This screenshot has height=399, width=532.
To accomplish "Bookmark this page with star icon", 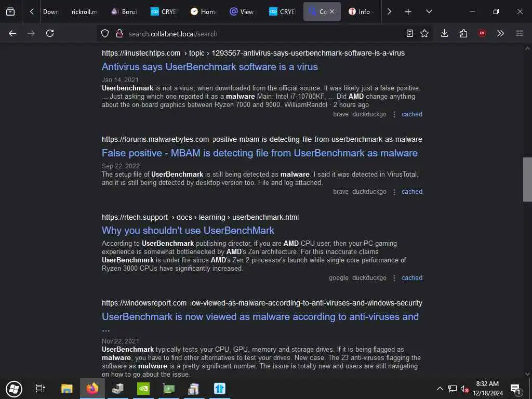I will click(x=424, y=33).
